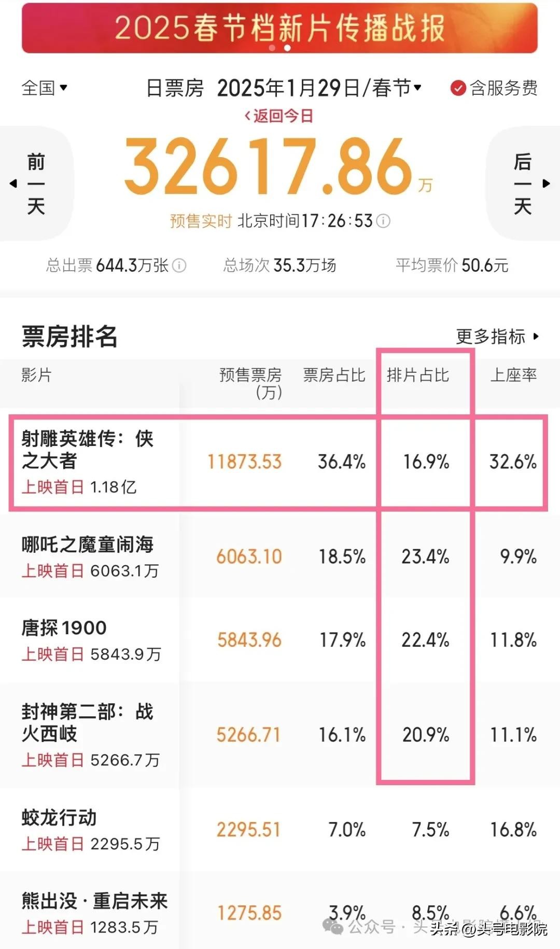Open 封神第二部：战火西岐 movie row
This screenshot has height=949, width=560.
point(87,722)
